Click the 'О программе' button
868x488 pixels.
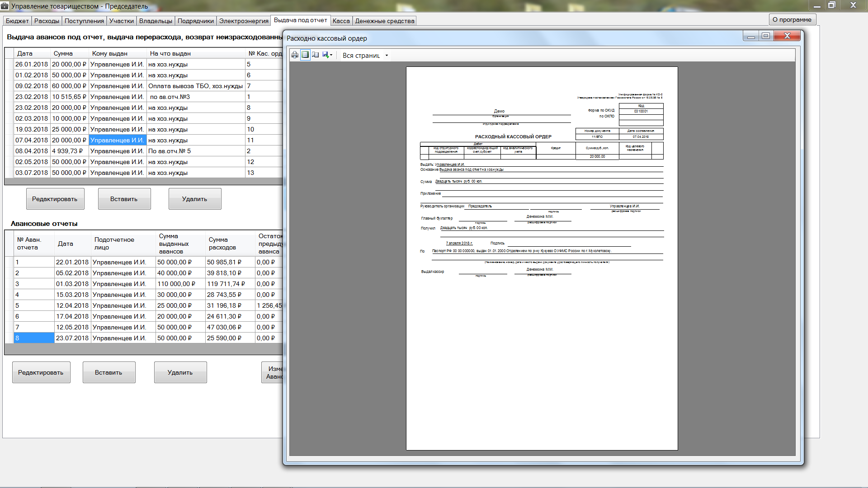tap(792, 19)
